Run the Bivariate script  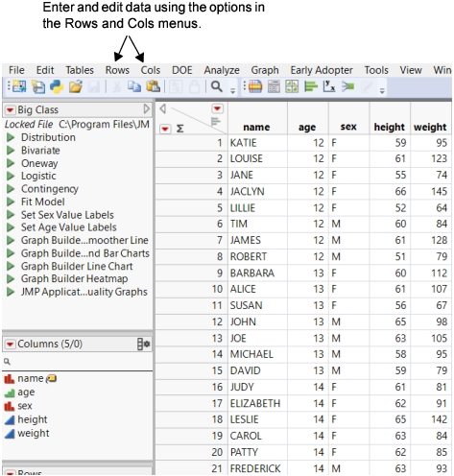(x=11, y=151)
